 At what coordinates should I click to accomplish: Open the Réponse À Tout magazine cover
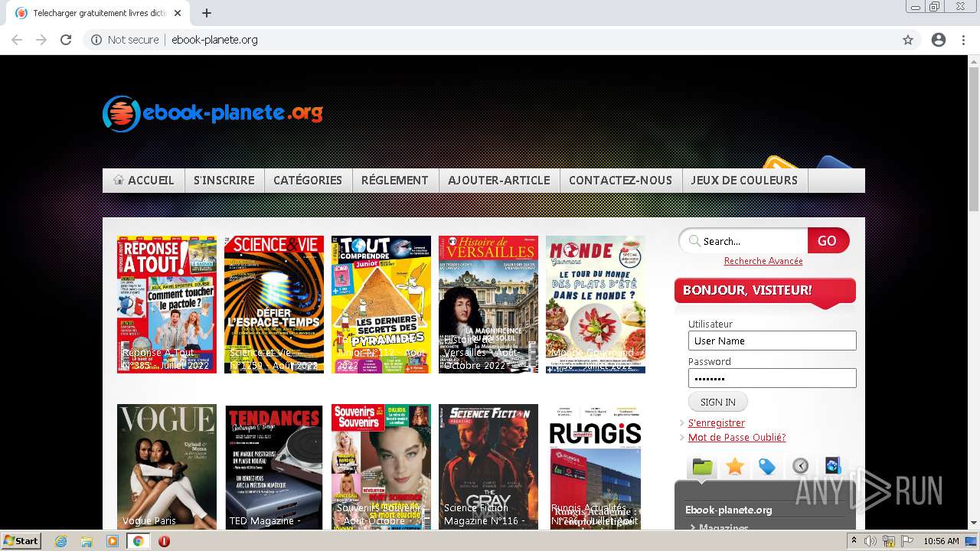point(167,305)
